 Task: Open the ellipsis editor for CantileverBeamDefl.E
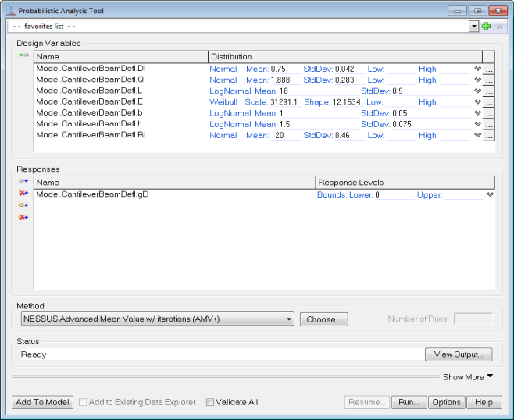pyautogui.click(x=489, y=103)
